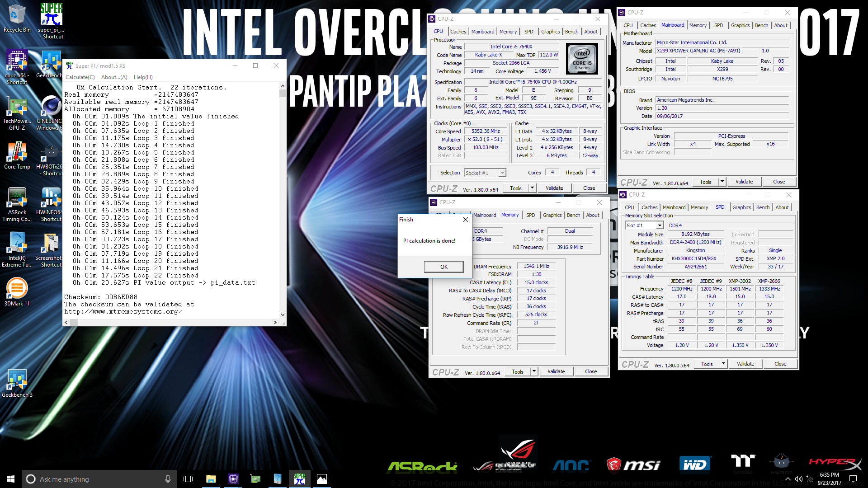The width and height of the screenshot is (868, 488).
Task: Click Validate in CPU-Z Mainboard window
Action: pos(744,182)
